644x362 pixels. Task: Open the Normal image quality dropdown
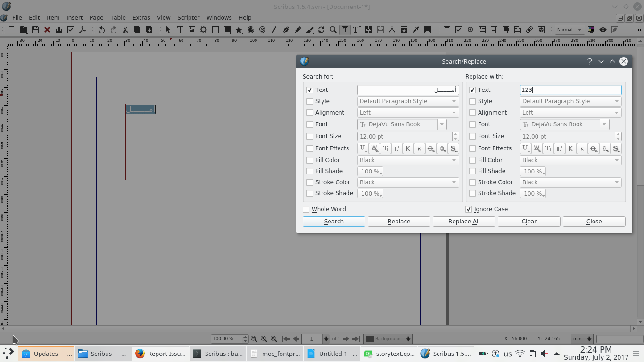(x=570, y=30)
